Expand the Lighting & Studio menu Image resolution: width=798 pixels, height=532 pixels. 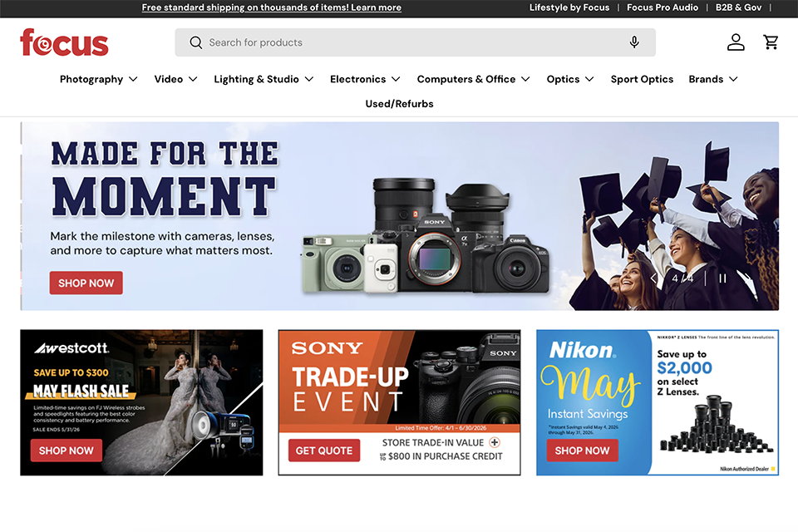click(264, 80)
